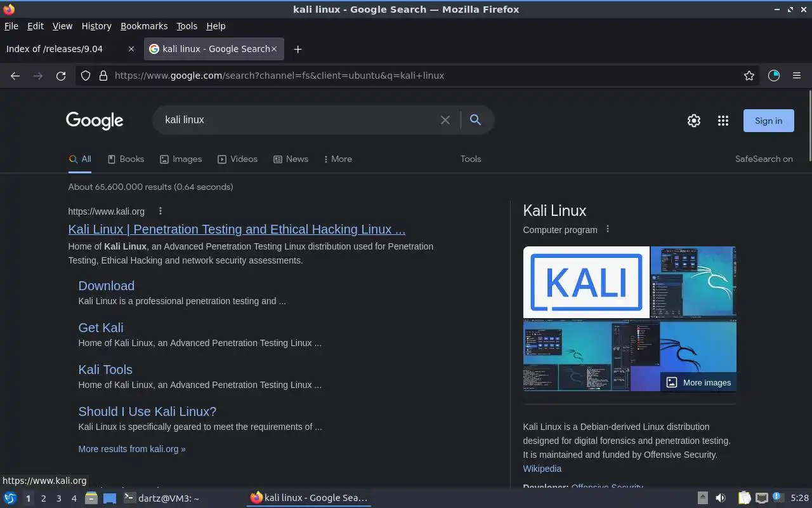Viewport: 812px width, 508px height.
Task: Select the 'kali linux - Google Search' tab
Action: 214,49
